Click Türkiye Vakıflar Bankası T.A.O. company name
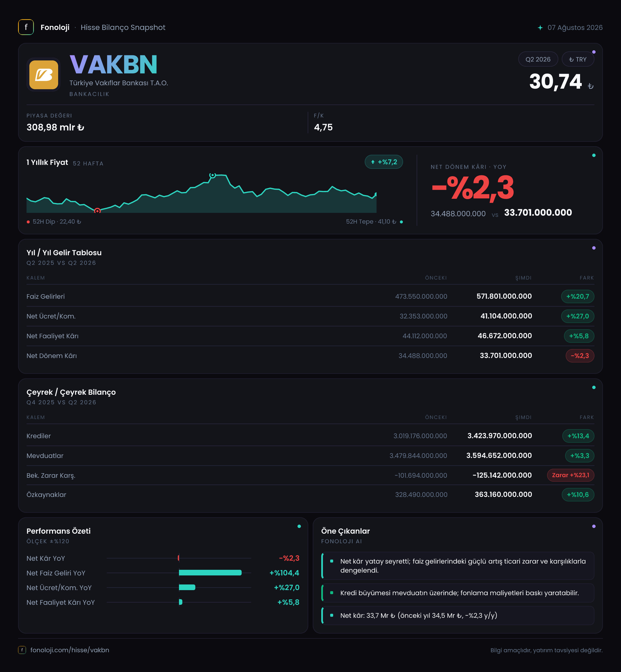621x672 pixels. [x=119, y=83]
